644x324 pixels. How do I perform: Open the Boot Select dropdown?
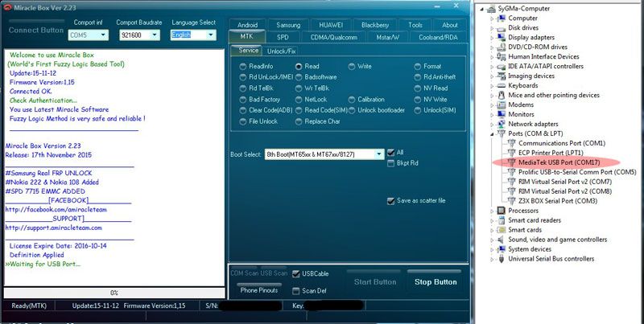pyautogui.click(x=379, y=154)
